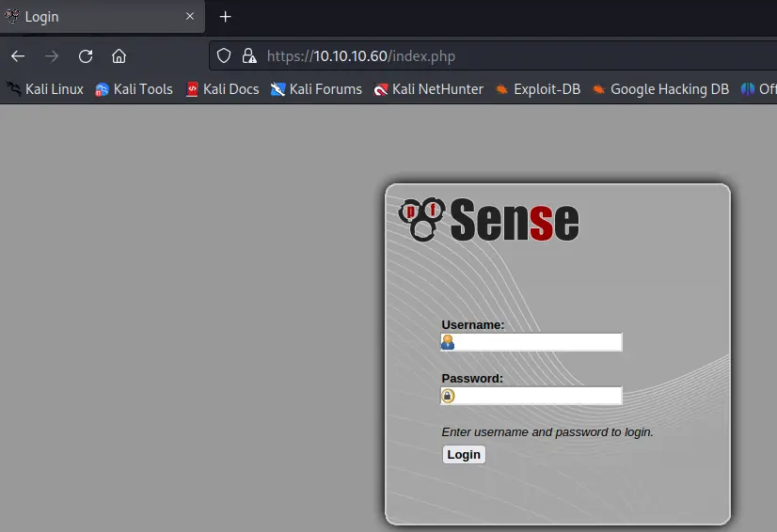Click 'Enter username and password to login.' text
777x532 pixels.
tap(547, 432)
